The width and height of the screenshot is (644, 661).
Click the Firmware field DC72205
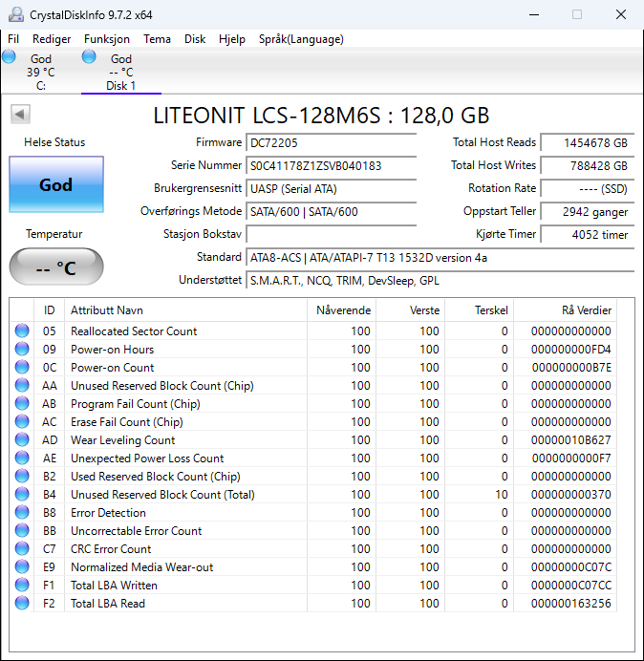click(x=331, y=143)
